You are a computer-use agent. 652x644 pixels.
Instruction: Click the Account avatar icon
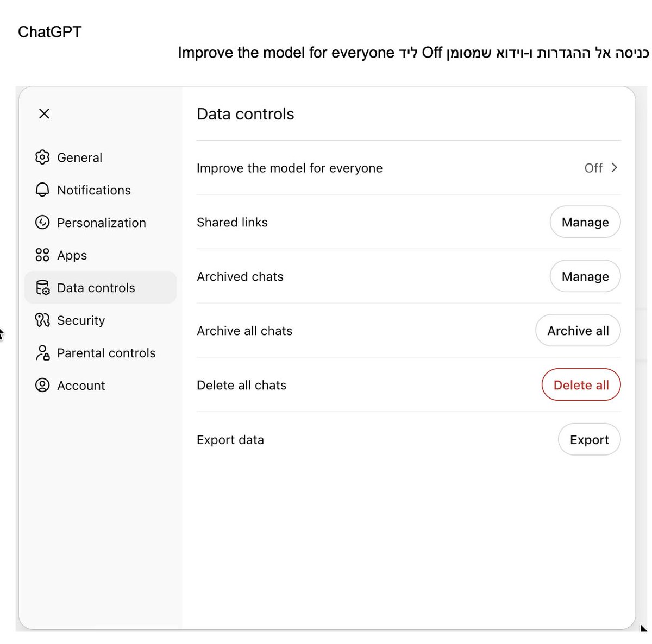[42, 386]
